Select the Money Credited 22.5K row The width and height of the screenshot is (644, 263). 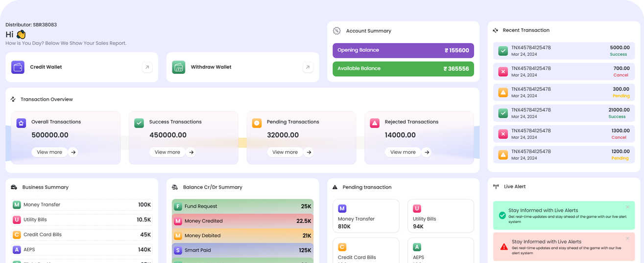pyautogui.click(x=242, y=221)
